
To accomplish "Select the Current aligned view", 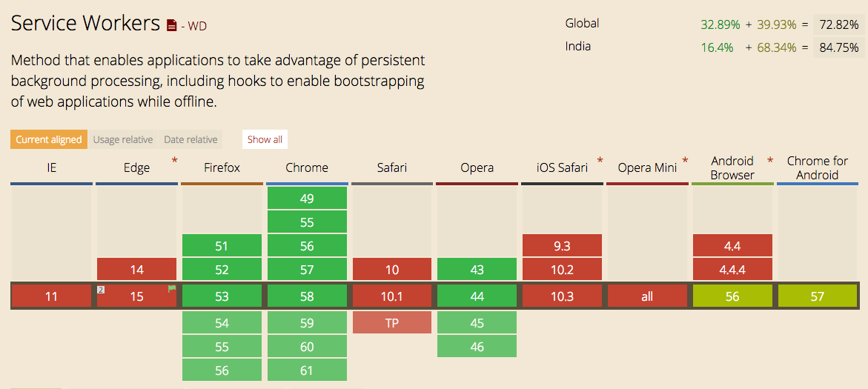I will coord(49,139).
